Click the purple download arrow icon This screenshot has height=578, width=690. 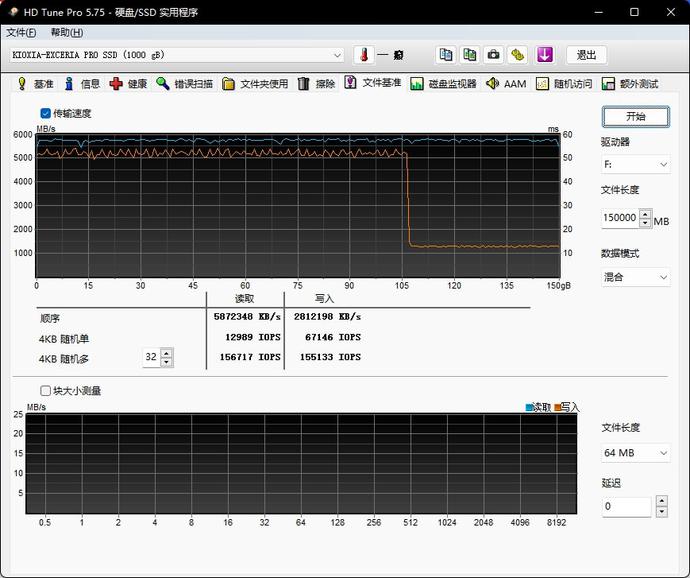click(x=545, y=55)
